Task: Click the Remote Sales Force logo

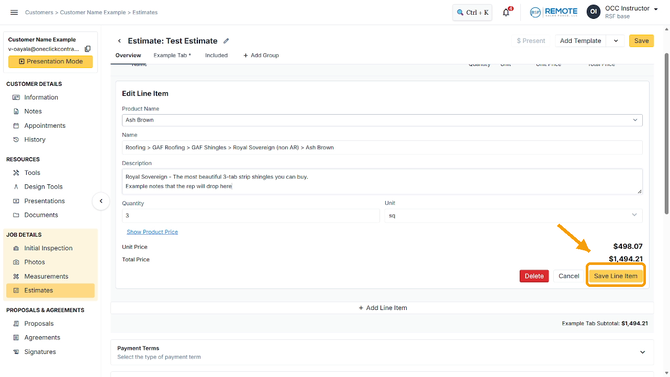Action: [x=553, y=12]
